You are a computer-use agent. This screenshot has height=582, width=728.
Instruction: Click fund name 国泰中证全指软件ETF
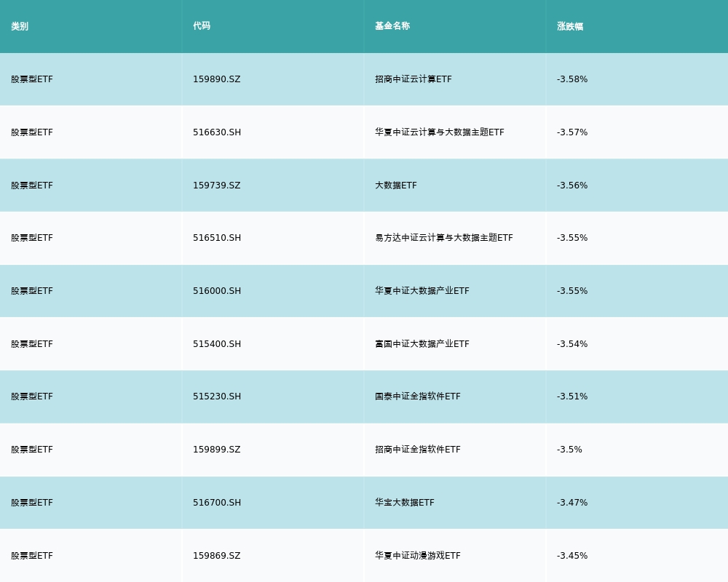coord(418,396)
